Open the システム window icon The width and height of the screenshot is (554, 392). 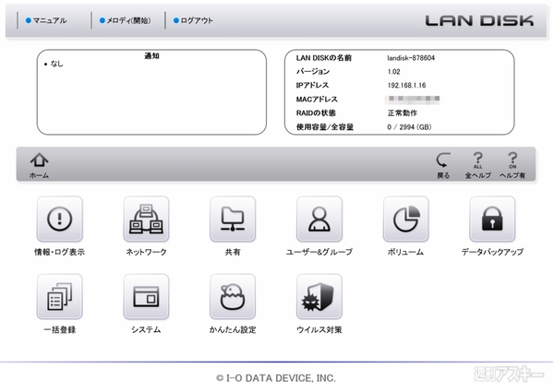pos(146,297)
